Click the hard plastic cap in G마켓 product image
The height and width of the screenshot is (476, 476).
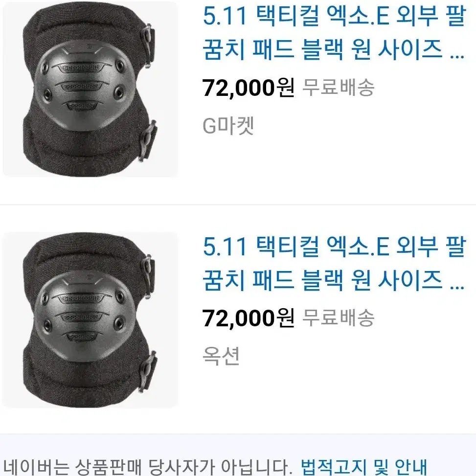pyautogui.click(x=84, y=85)
